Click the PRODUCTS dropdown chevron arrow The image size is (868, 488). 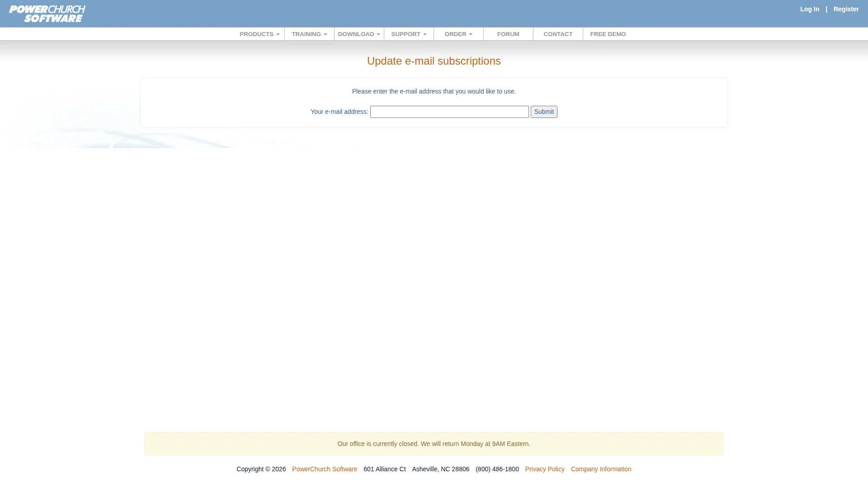[277, 34]
